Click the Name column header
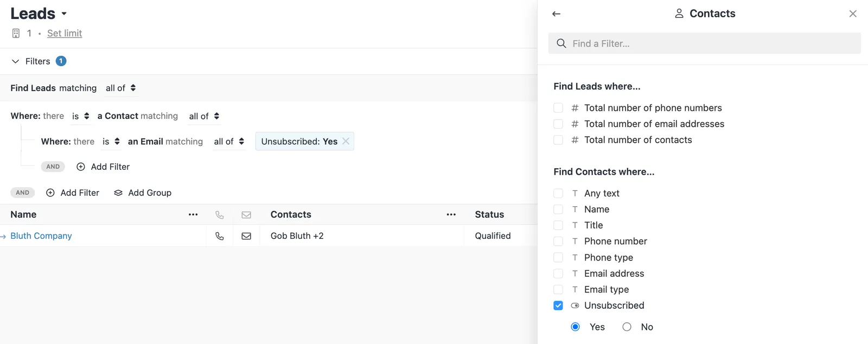 [23, 214]
